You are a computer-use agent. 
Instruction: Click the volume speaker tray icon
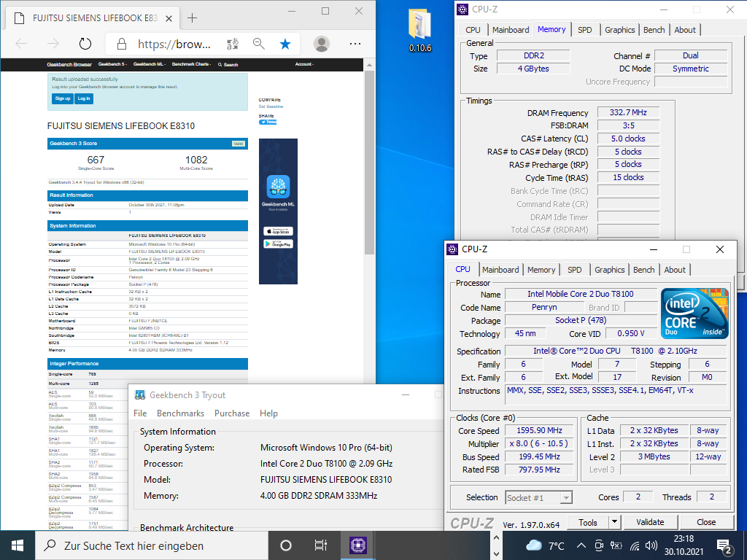651,545
